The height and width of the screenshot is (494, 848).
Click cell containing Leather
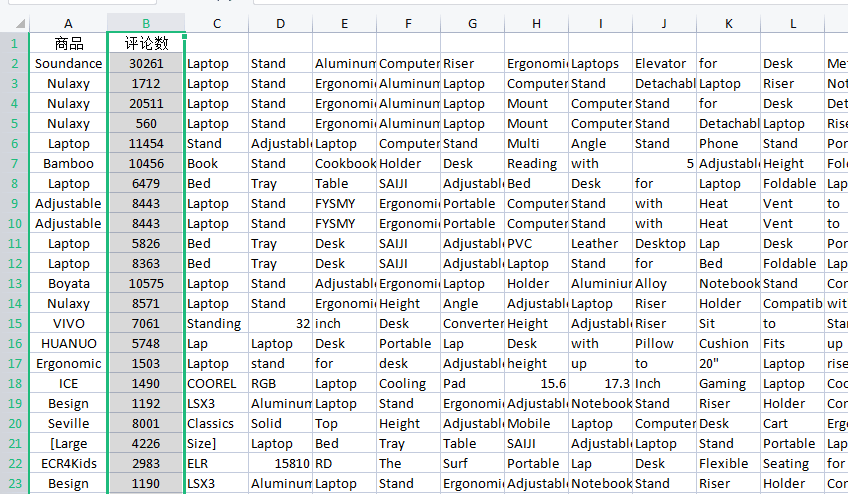600,243
